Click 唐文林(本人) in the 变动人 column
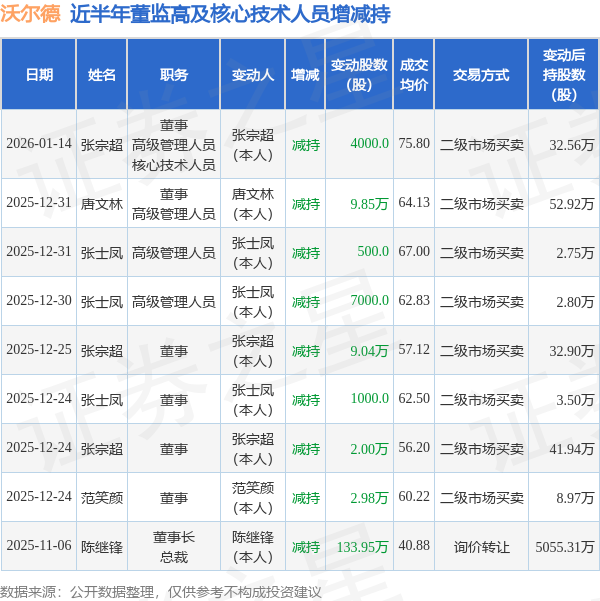Image resolution: width=600 pixels, height=601 pixels. pos(253,204)
